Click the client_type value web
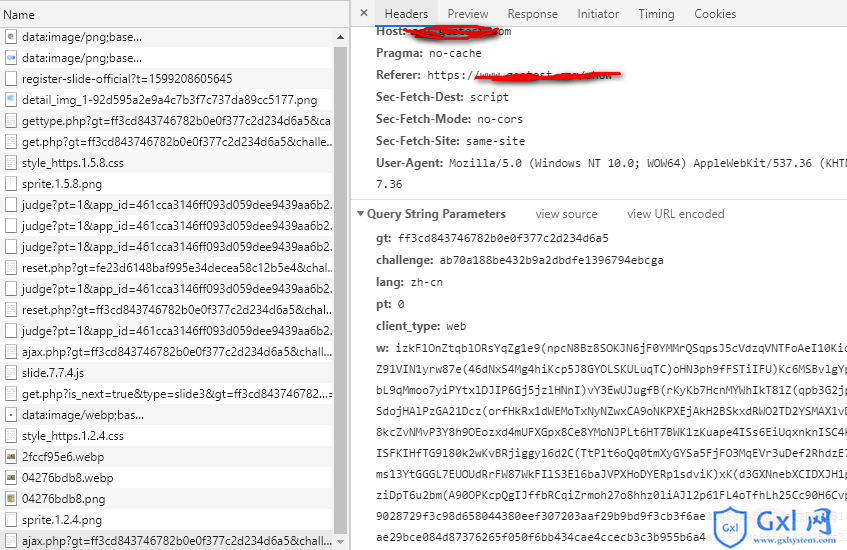This screenshot has height=550, width=847. click(x=456, y=326)
